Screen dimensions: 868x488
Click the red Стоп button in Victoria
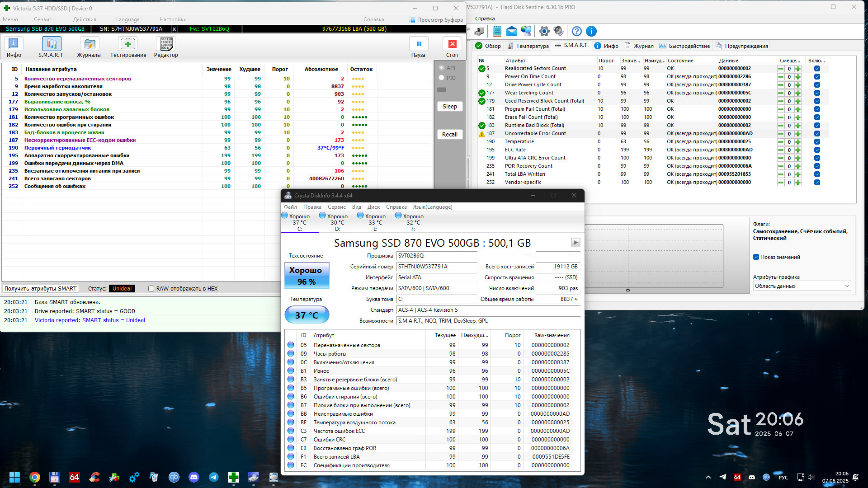point(452,47)
